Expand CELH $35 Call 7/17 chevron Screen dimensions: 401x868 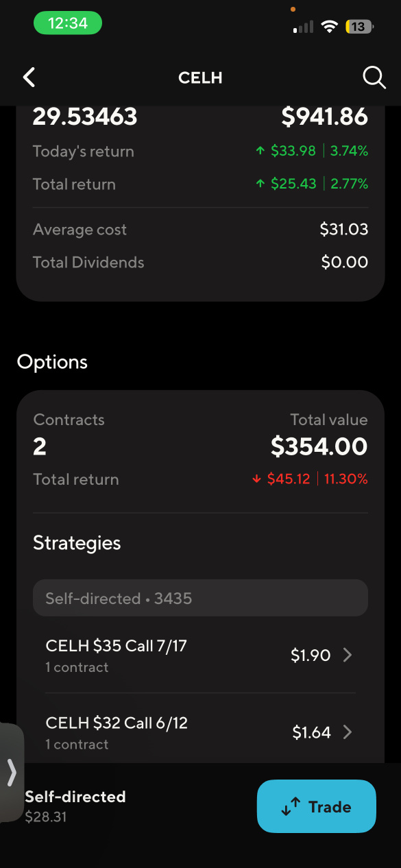click(x=348, y=655)
